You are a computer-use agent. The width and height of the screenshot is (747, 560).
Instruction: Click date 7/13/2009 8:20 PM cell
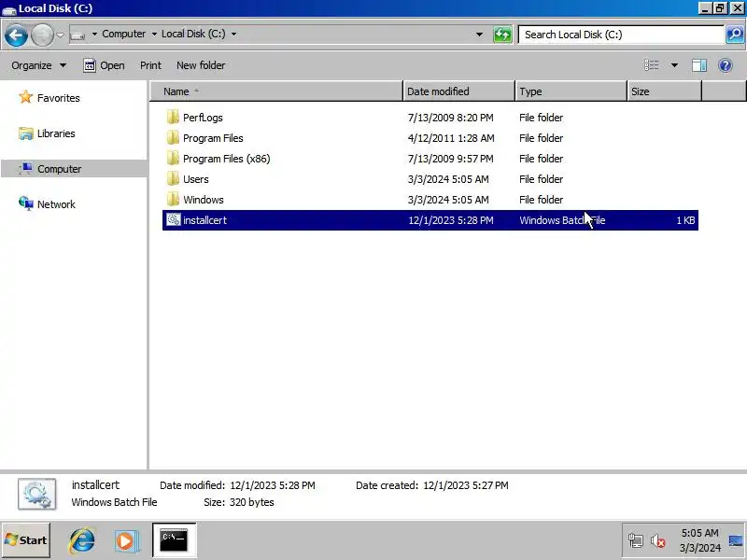coord(450,118)
